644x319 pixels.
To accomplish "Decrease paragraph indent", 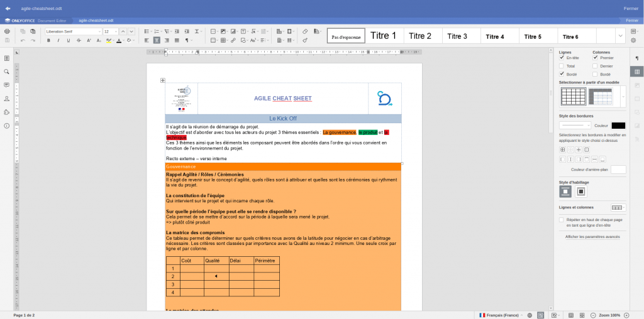I will (177, 31).
